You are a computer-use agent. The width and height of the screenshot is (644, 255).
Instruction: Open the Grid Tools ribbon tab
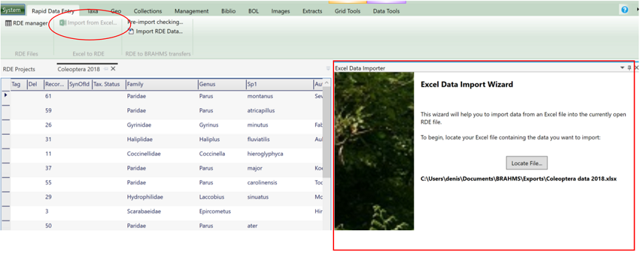[347, 11]
